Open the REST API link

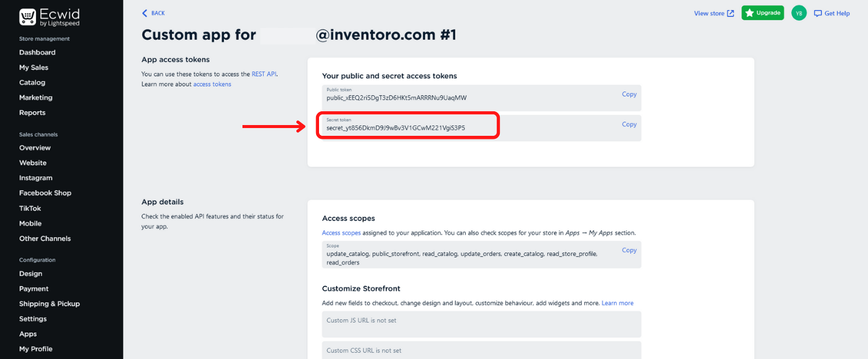coord(264,74)
